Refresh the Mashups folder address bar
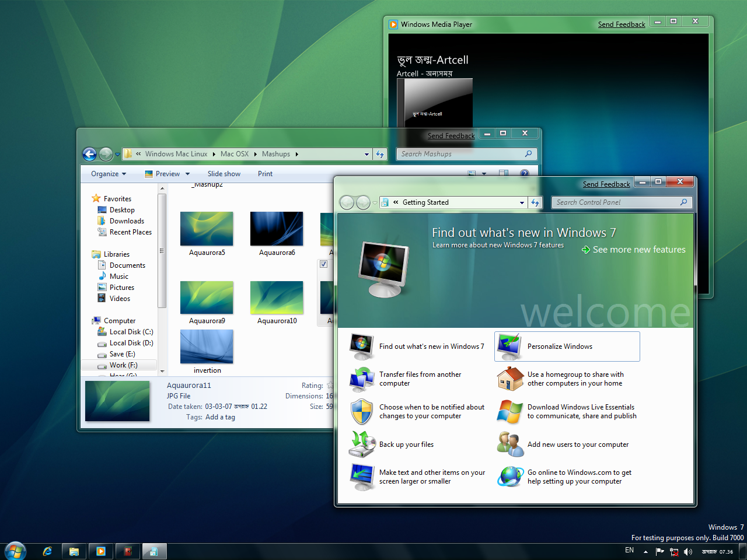This screenshot has height=560, width=747. (380, 154)
